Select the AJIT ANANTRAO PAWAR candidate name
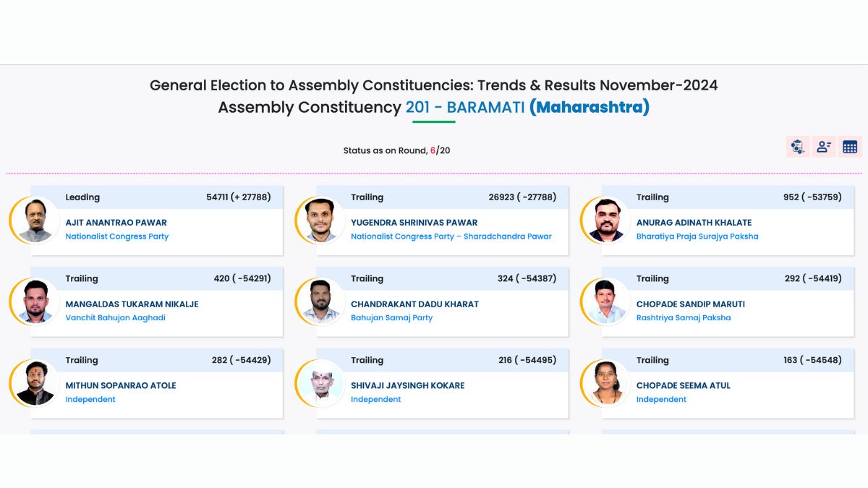The width and height of the screenshot is (868, 488). tap(116, 223)
